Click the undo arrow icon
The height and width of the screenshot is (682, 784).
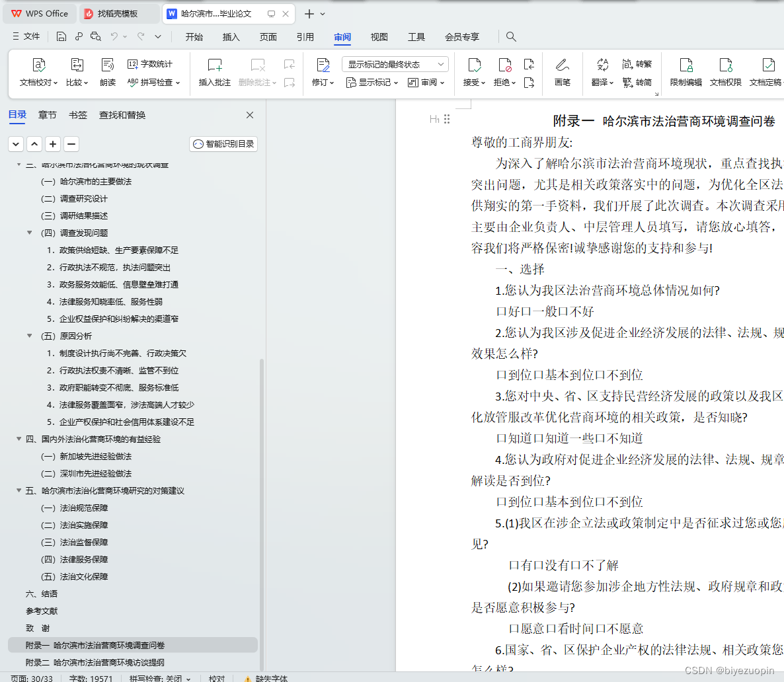(114, 36)
